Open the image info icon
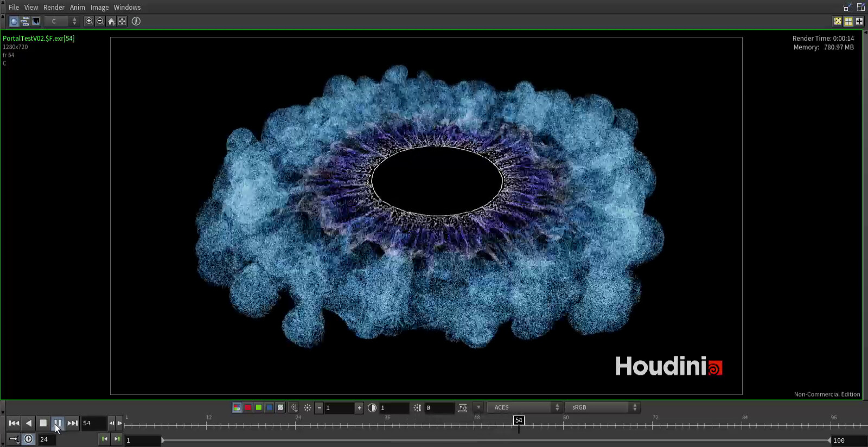The width and height of the screenshot is (868, 447). (x=136, y=21)
